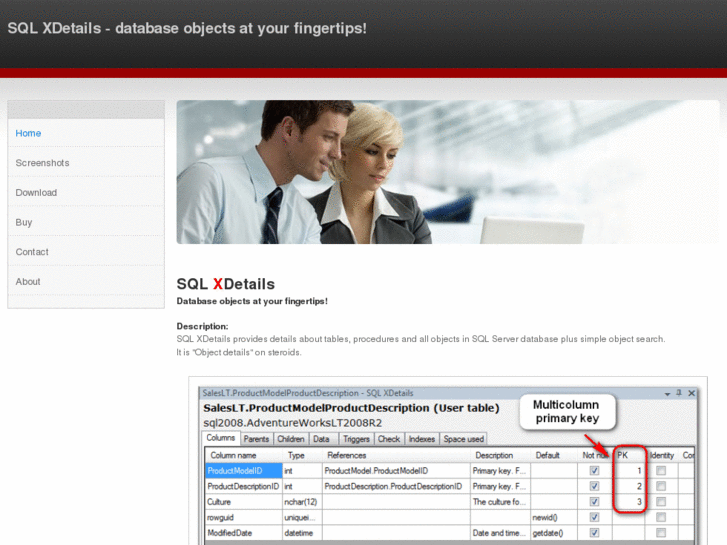Click the newid() default value cell
This screenshot has height=545, width=727.
click(554, 517)
